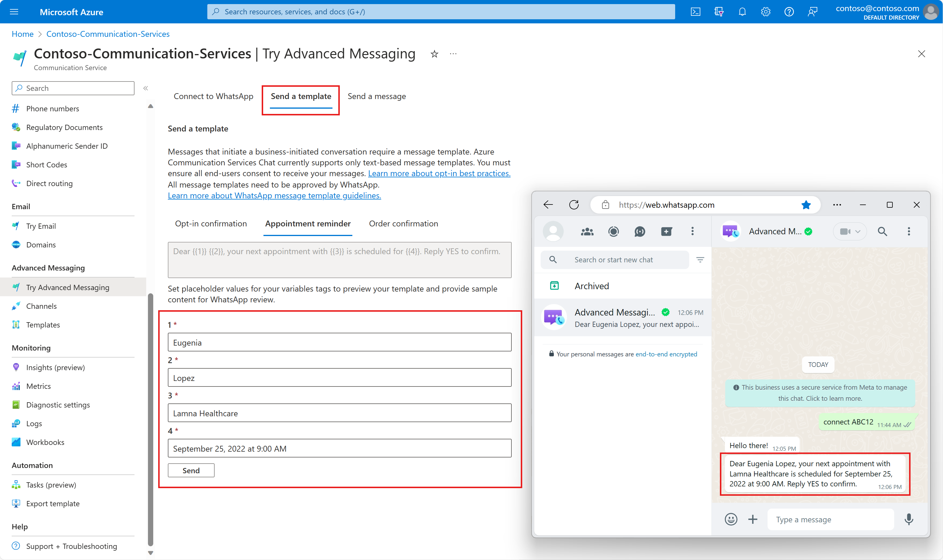Favorite the page with star icon

(x=434, y=54)
